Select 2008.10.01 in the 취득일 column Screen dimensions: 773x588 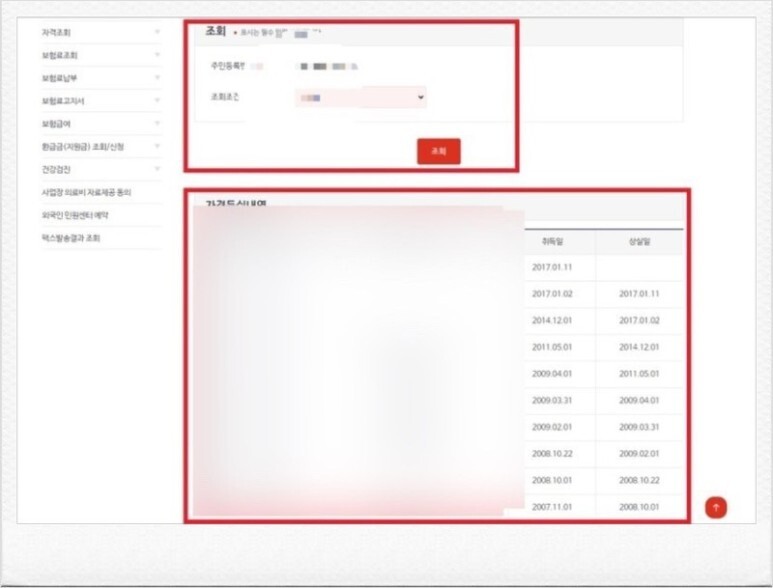(x=552, y=480)
